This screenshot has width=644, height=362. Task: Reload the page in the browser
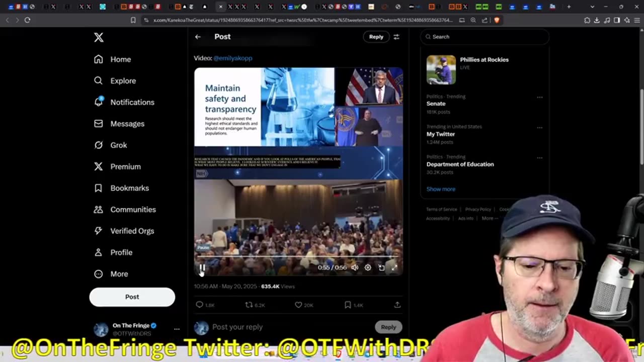click(27, 20)
